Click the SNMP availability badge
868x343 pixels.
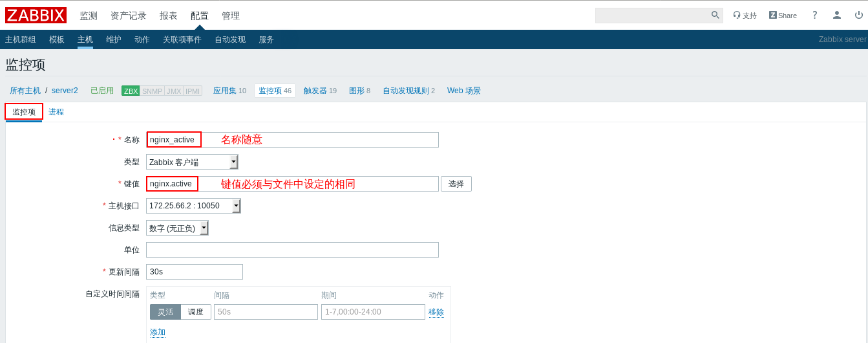[x=153, y=91]
